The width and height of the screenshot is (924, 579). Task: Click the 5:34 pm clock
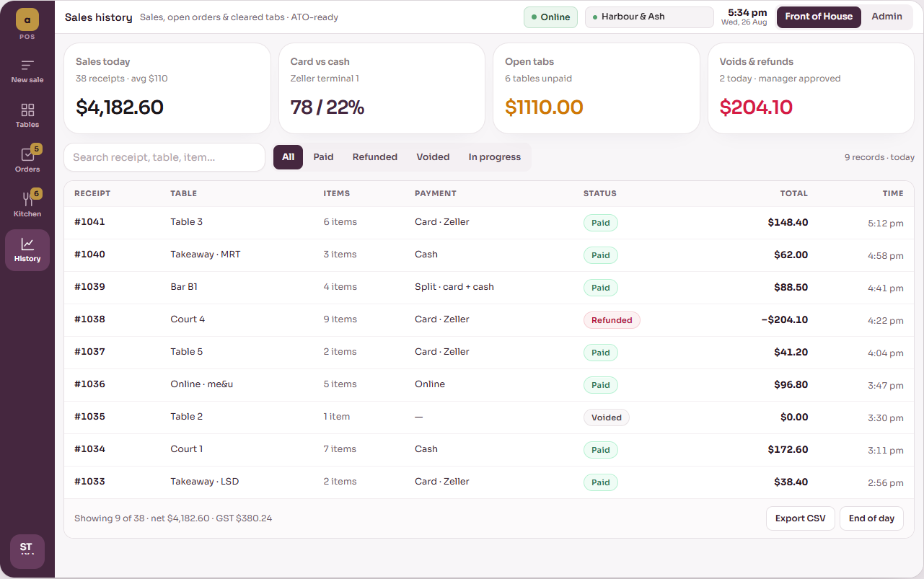(747, 12)
